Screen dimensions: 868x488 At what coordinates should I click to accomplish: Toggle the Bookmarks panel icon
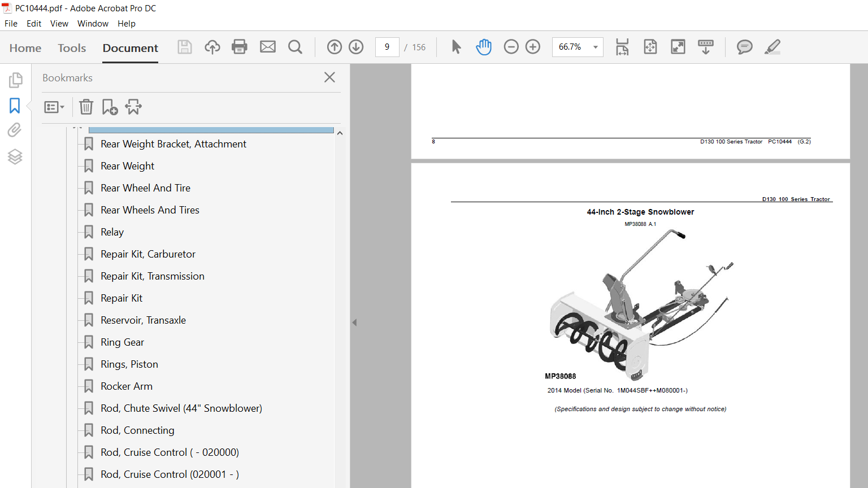click(x=15, y=106)
